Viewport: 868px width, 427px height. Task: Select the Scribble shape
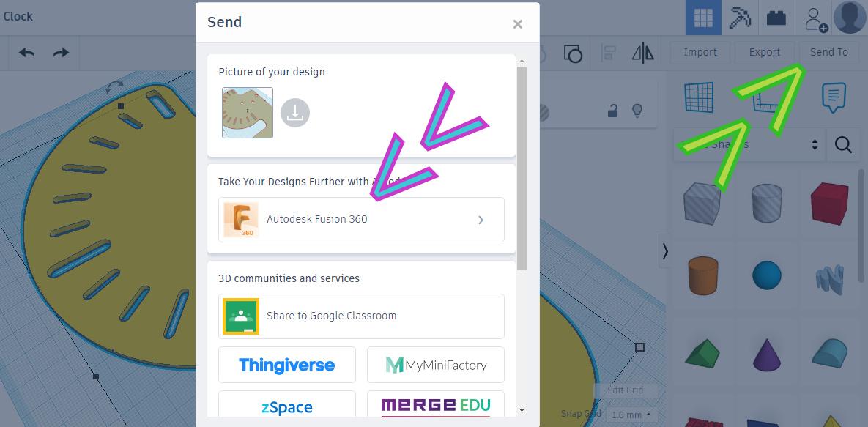829,278
